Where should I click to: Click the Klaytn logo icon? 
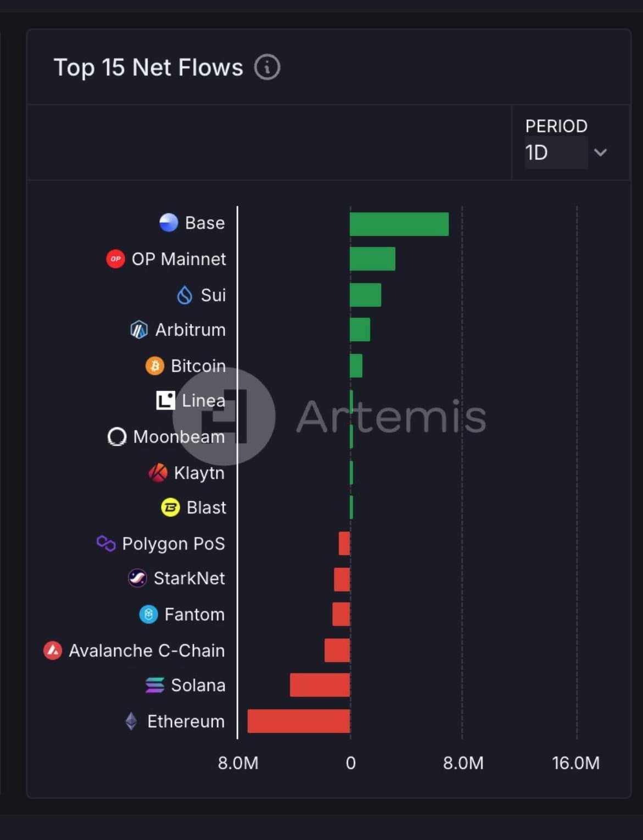click(158, 473)
